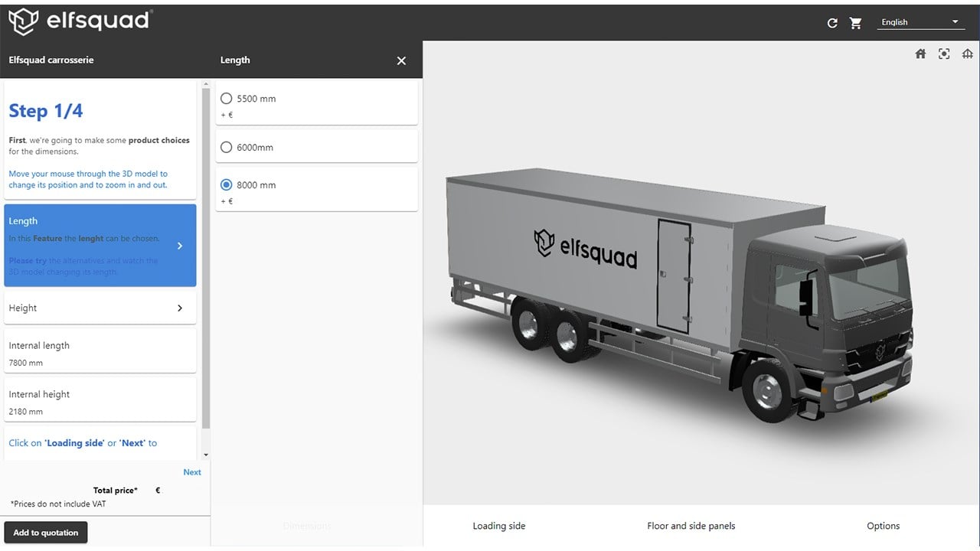Click the rightmost viewer icon beside center view
The height and width of the screenshot is (551, 980).
(x=968, y=54)
